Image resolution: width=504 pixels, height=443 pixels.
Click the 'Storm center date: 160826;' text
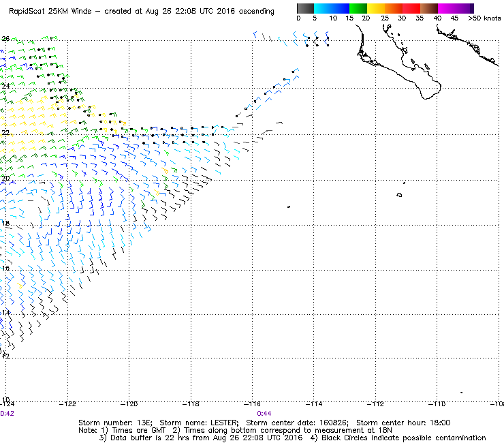298,423
